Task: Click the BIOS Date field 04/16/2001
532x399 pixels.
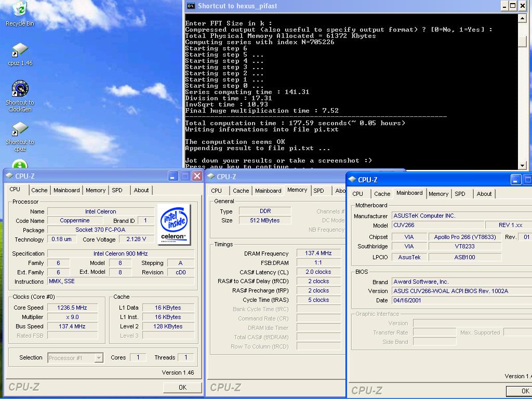Action: 462,300
